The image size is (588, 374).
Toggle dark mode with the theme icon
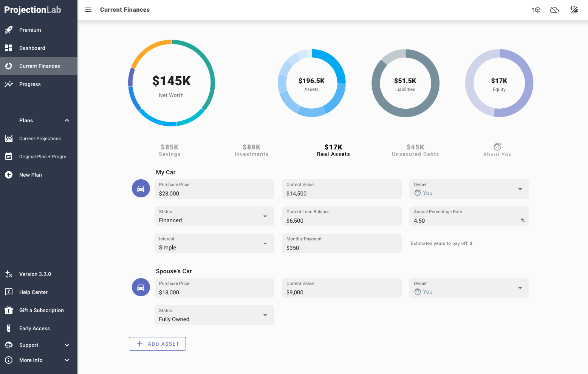(574, 10)
